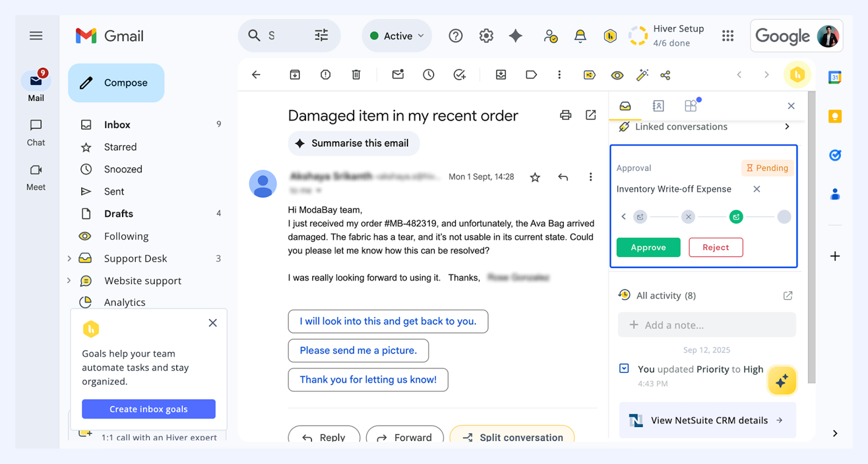Open the Labels tag icon
Image resolution: width=868 pixels, height=464 pixels.
(531, 75)
